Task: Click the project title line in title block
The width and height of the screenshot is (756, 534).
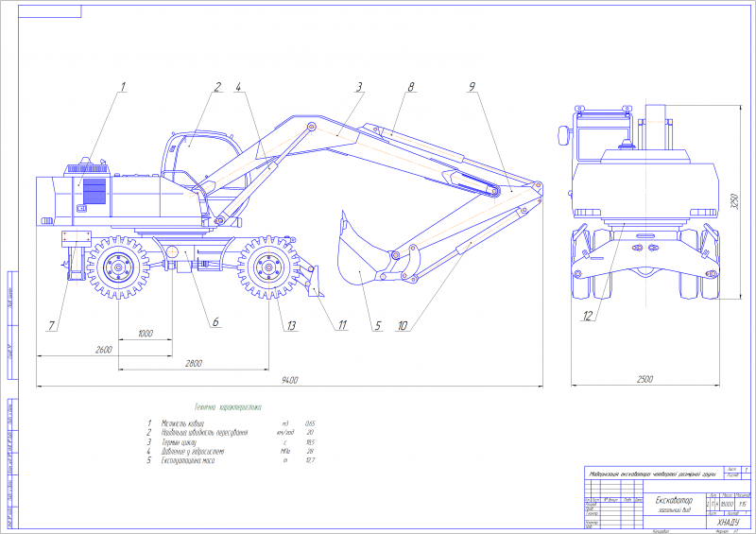Action: click(652, 474)
